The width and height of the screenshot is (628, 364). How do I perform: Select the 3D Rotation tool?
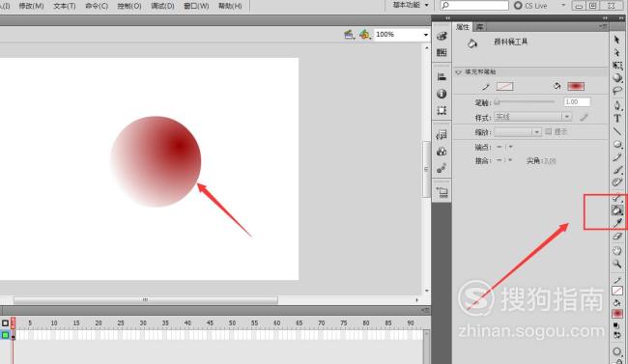(617, 77)
